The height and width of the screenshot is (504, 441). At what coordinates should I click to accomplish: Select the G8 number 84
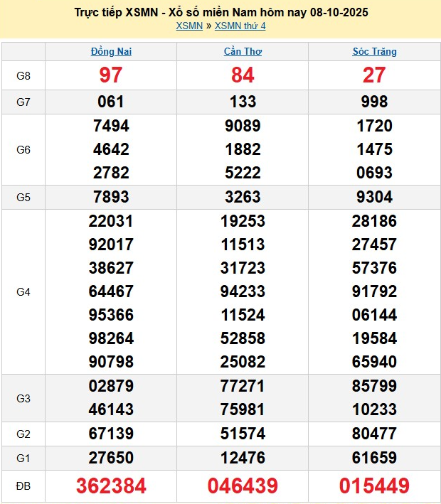243,75
